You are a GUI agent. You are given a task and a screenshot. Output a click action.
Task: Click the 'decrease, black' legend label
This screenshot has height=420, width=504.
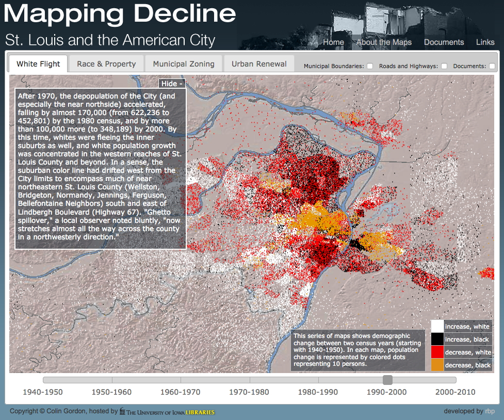point(468,365)
